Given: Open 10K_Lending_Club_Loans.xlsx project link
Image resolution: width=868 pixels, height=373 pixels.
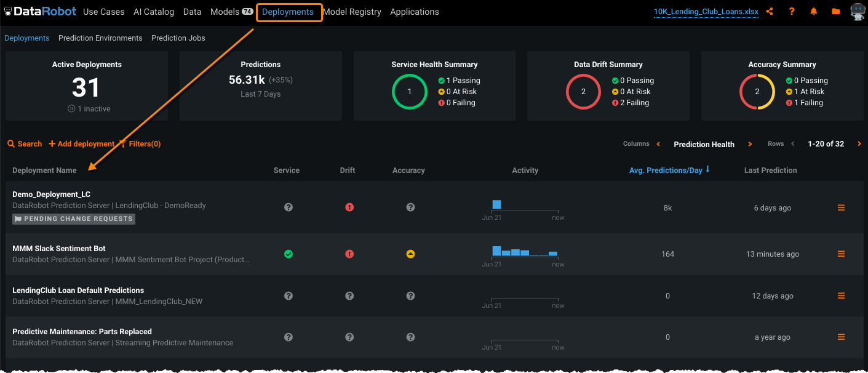Looking at the screenshot, I should click(x=706, y=12).
